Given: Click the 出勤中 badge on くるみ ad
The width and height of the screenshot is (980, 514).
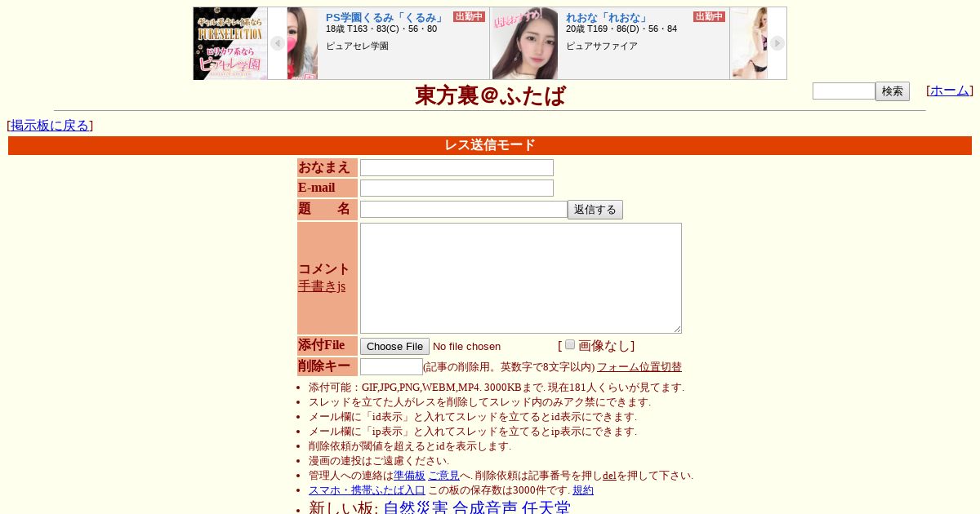Looking at the screenshot, I should (469, 16).
